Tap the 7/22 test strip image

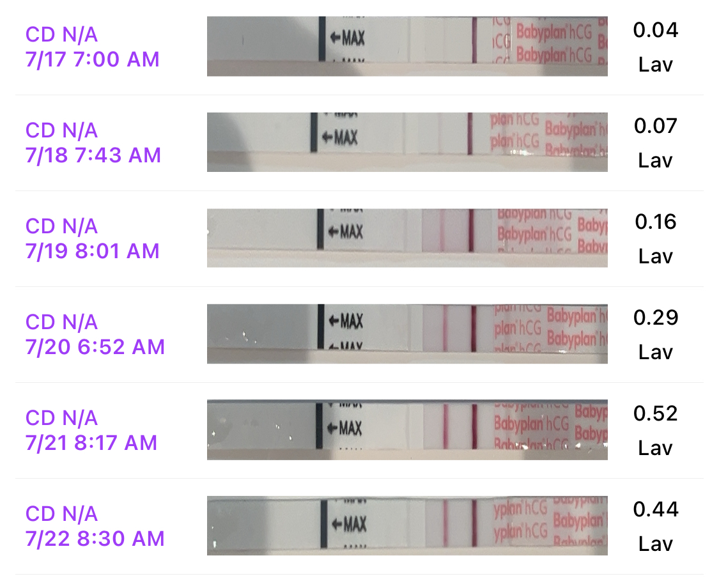tap(407, 526)
